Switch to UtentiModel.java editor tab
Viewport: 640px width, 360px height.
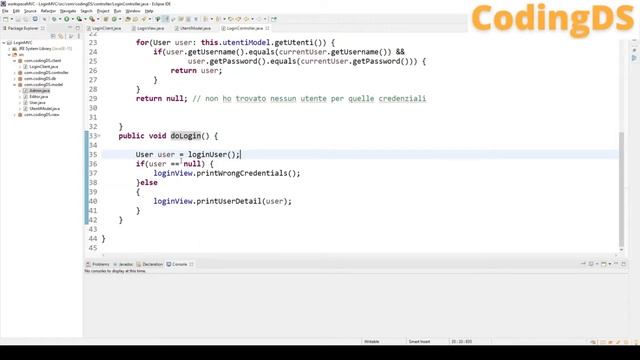pos(193,28)
